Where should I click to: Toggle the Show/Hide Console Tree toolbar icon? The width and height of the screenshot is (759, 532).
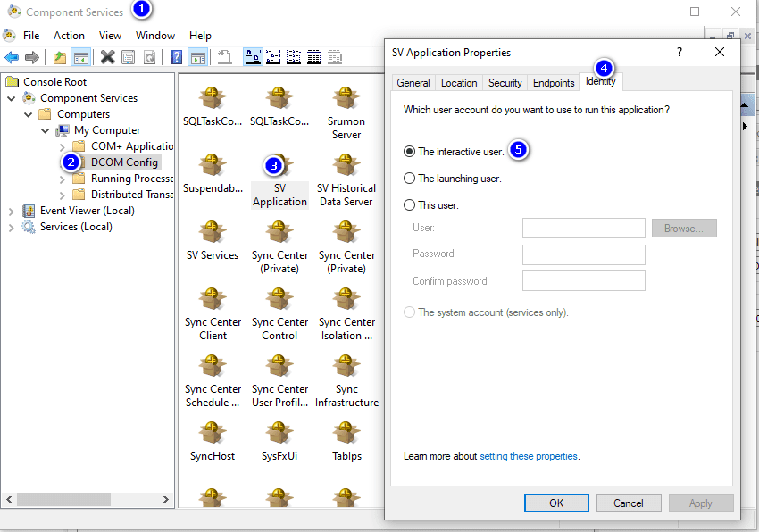coord(81,58)
